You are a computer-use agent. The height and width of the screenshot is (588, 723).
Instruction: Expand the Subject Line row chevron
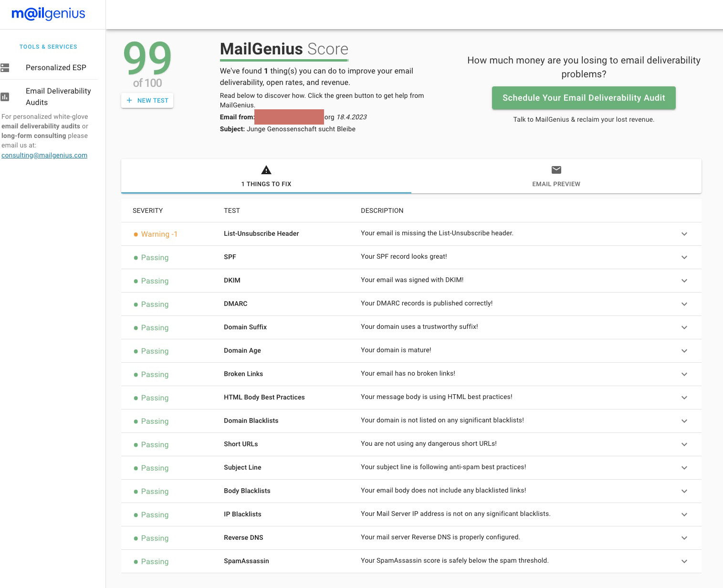(684, 468)
